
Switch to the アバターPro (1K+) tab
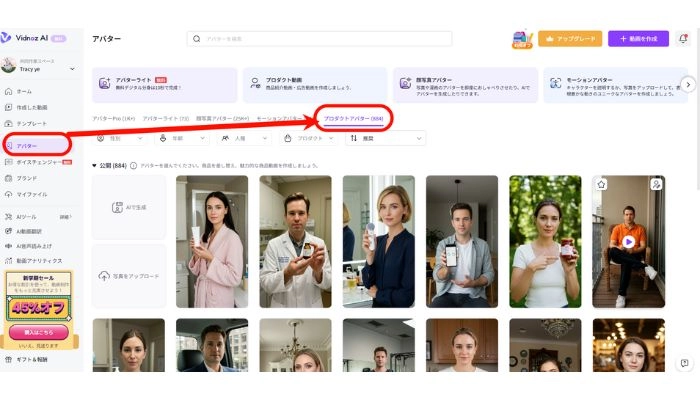coord(113,119)
